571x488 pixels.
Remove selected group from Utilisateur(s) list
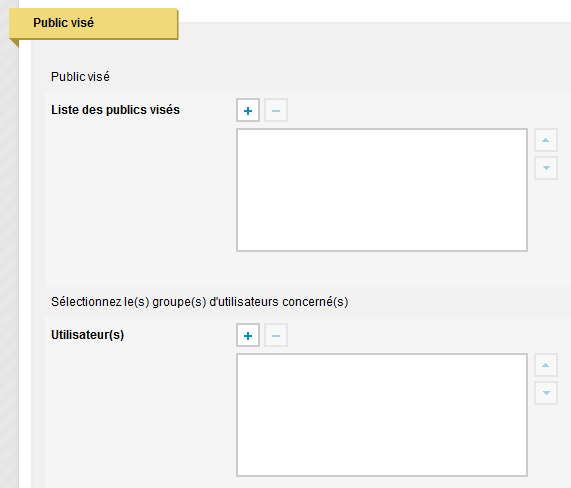[276, 335]
